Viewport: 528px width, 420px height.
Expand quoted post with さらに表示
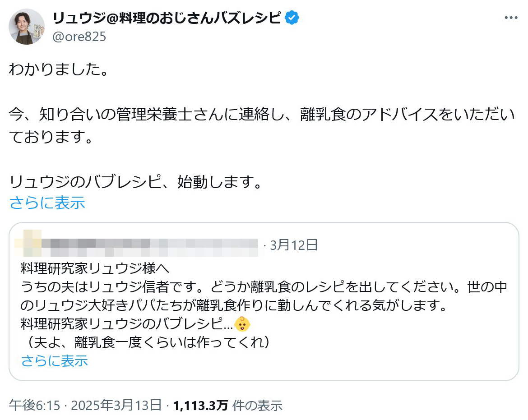[54, 360]
